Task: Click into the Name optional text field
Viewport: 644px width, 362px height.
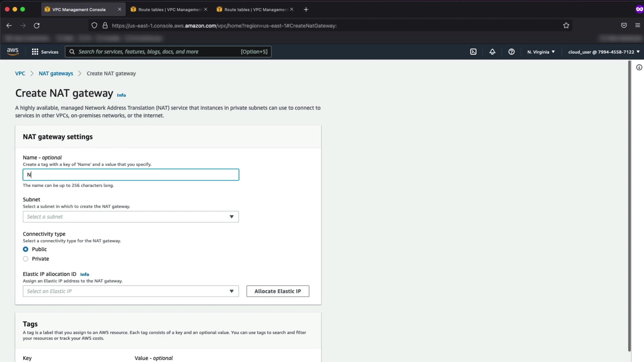Action: click(130, 175)
